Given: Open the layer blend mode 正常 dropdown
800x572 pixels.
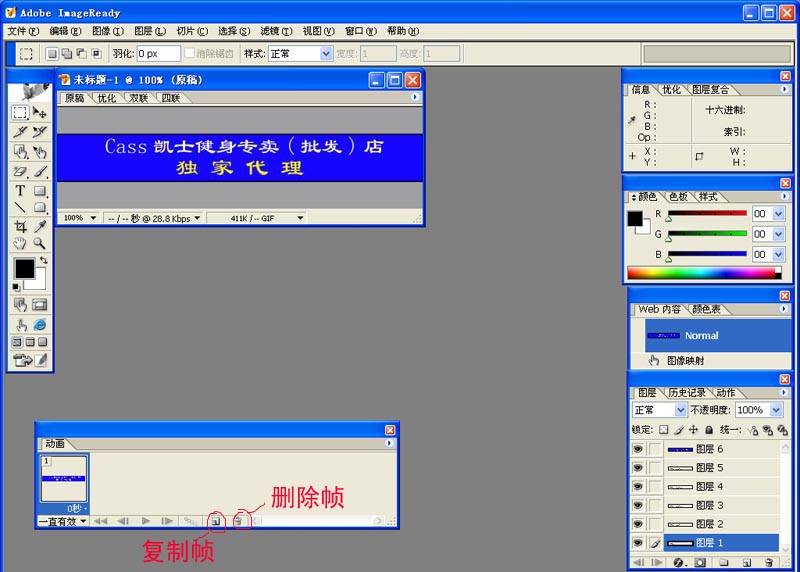Looking at the screenshot, I should [680, 410].
